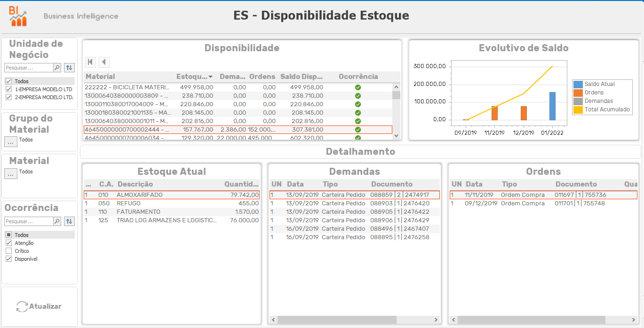
Task: Click Total Acumulado yellow legend swatch
Action: click(x=578, y=109)
